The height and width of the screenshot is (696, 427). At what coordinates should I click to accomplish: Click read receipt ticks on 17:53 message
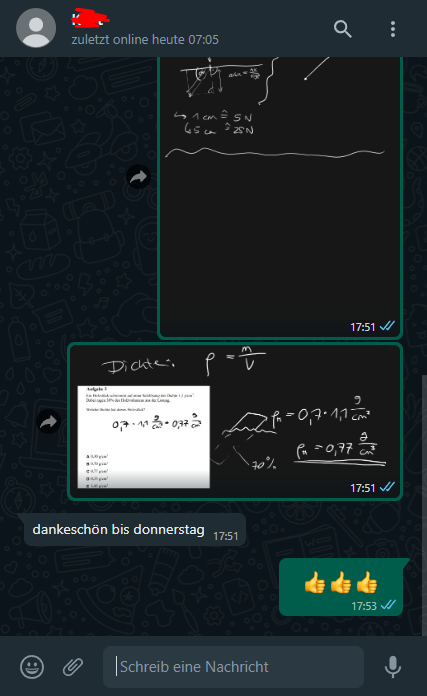tap(388, 605)
